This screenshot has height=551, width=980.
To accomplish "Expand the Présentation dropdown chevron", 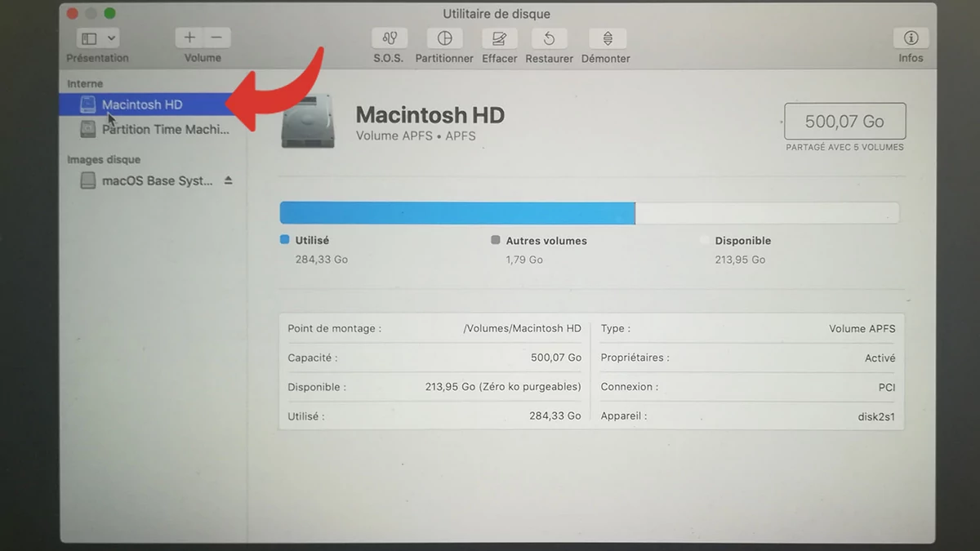I will point(111,38).
